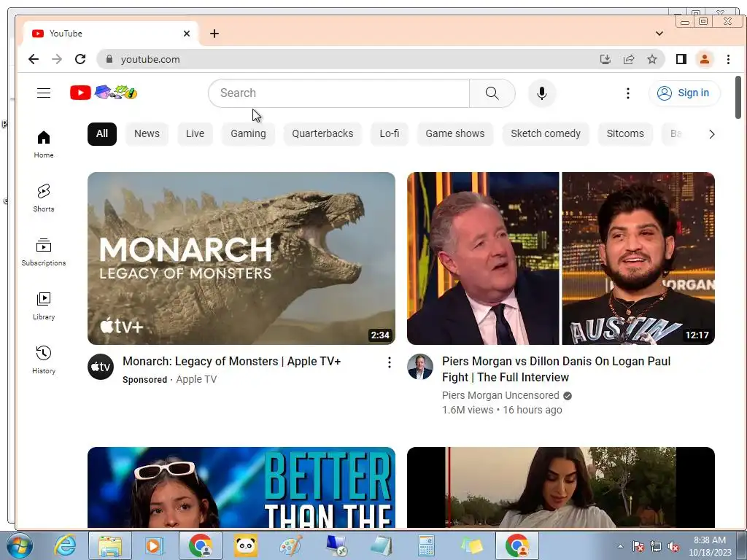The image size is (747, 560).
Task: Click the muted volume tray icon
Action: [x=673, y=547]
